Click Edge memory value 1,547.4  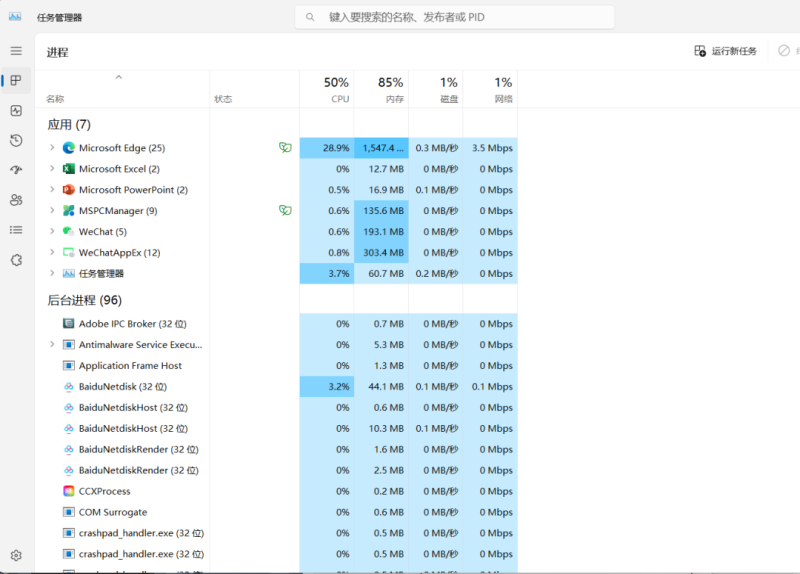383,148
